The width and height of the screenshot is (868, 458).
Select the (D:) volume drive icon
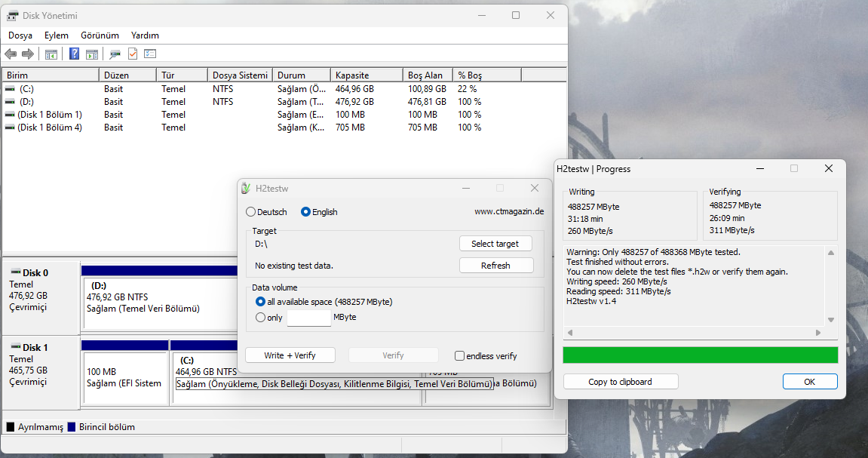(10, 101)
